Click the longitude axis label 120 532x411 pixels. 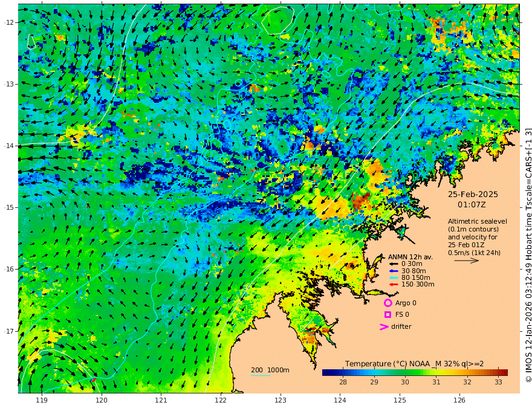[x=102, y=400]
